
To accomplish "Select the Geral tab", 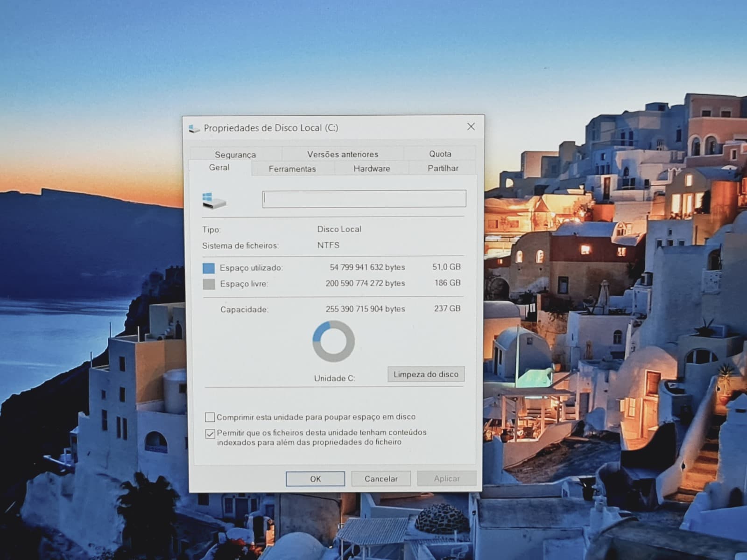I will click(219, 167).
